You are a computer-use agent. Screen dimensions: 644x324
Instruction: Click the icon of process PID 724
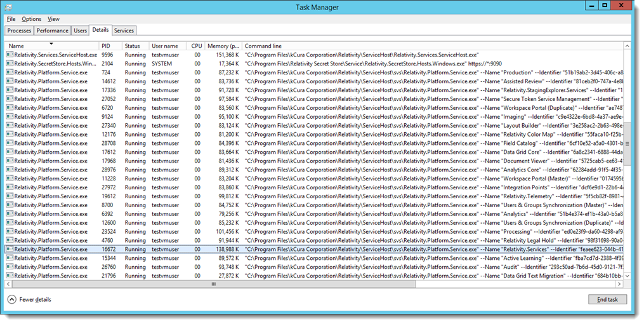(10, 73)
